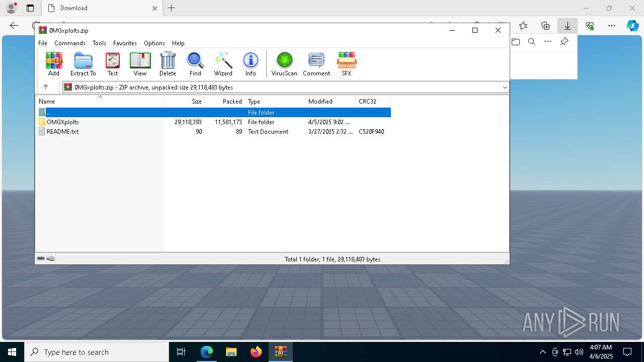
Task: Click the Windows Start button
Action: tap(12, 352)
